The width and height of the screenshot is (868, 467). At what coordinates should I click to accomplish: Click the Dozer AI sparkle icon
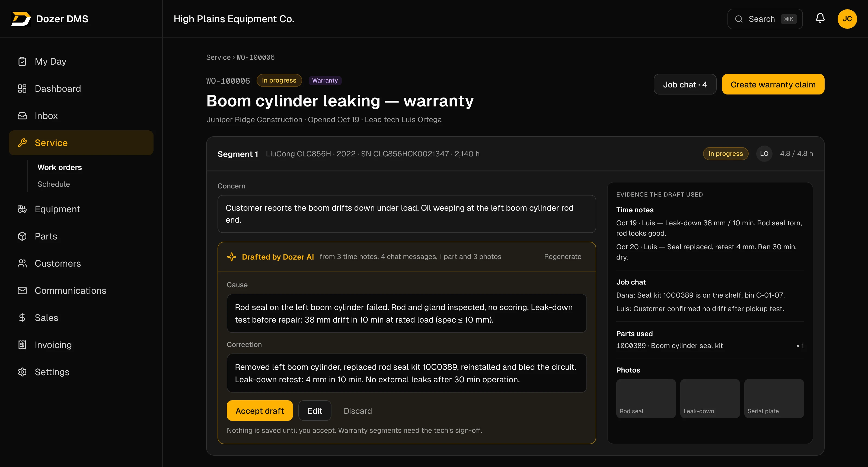point(231,257)
